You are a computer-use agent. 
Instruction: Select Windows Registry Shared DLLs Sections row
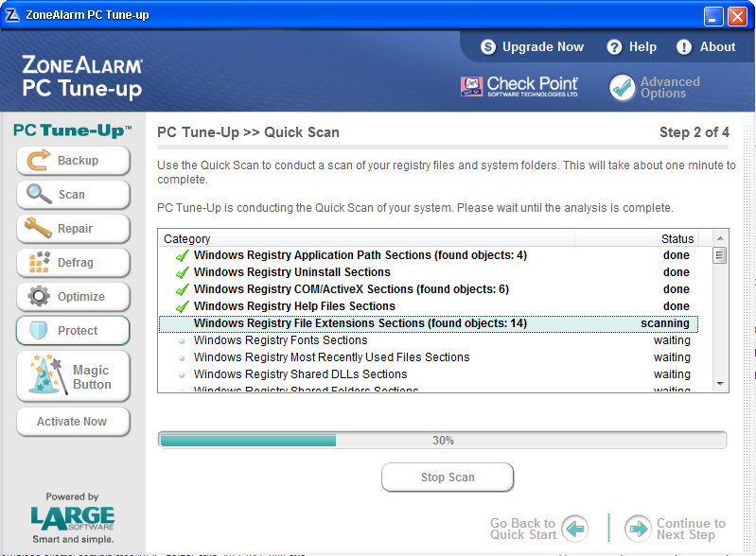tap(428, 374)
